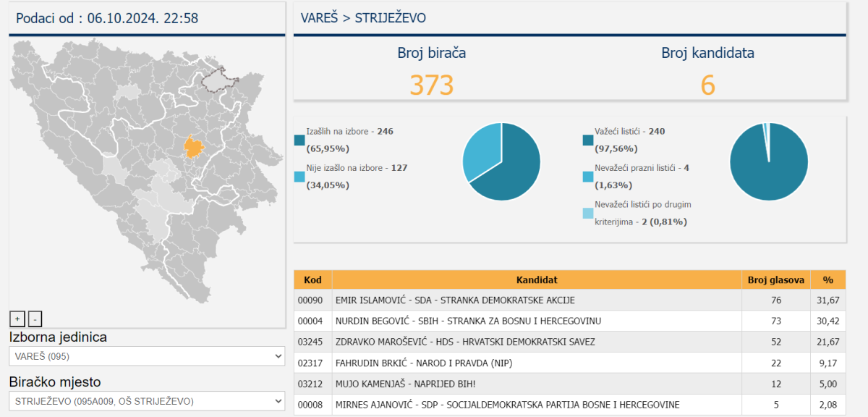Click vote count '52' for Zdravko Marošević
This screenshot has height=417, width=868.
[x=777, y=342]
